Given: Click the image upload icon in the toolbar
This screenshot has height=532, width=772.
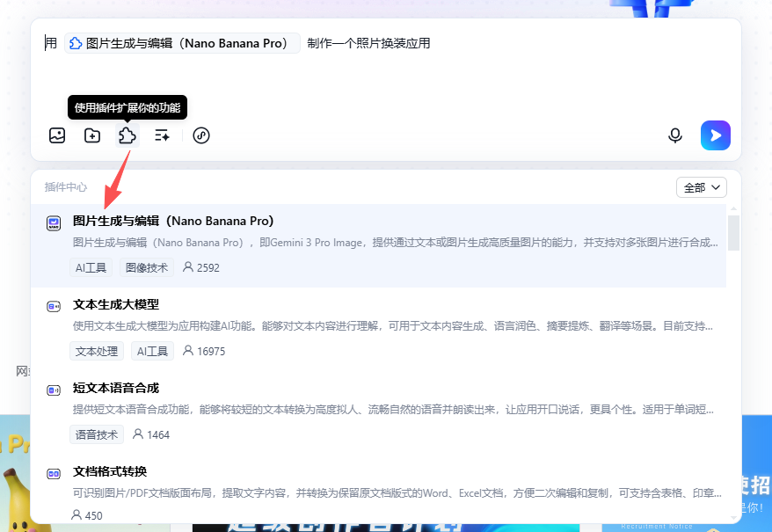Looking at the screenshot, I should (57, 135).
